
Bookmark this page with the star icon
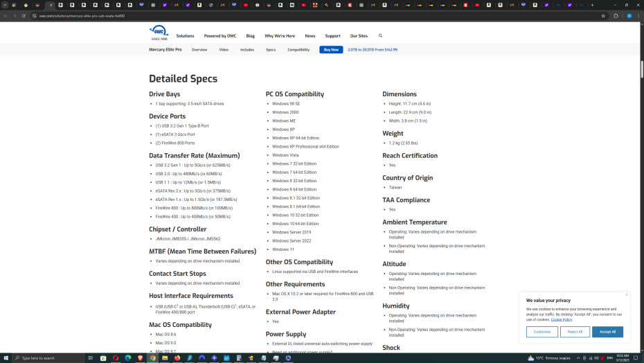[603, 15]
